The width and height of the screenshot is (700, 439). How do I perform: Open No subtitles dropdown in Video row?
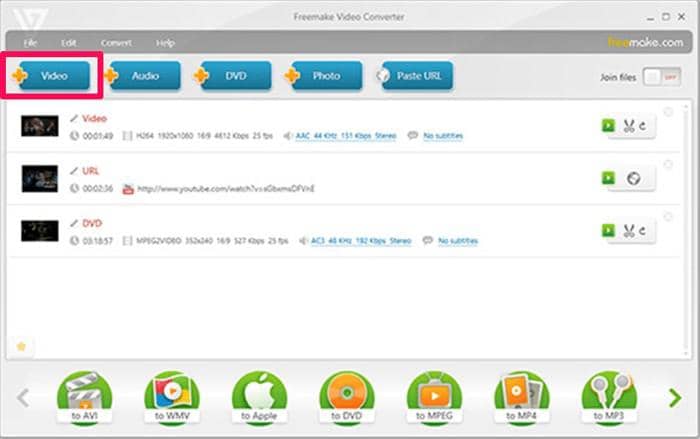[443, 136]
